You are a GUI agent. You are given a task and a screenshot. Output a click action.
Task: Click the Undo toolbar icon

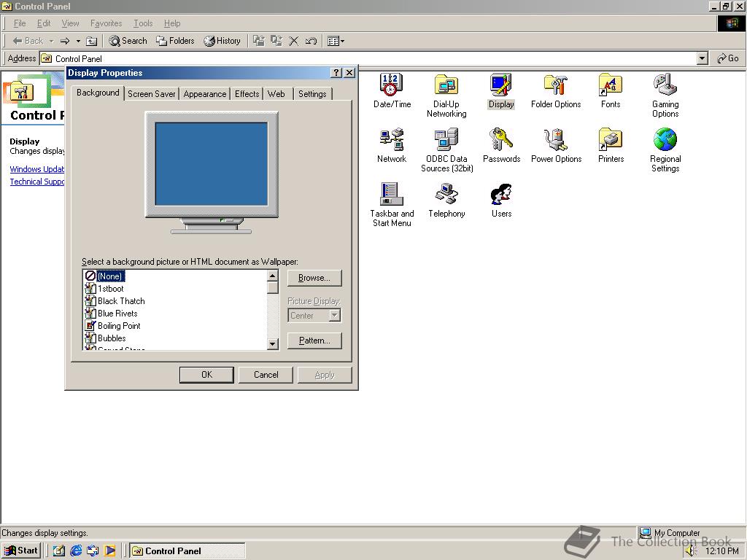point(311,41)
